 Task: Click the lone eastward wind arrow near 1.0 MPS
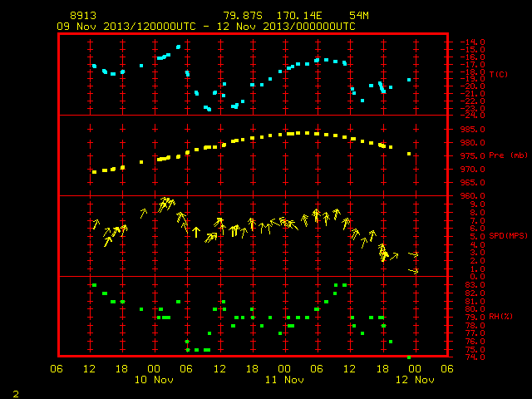pyautogui.click(x=413, y=271)
